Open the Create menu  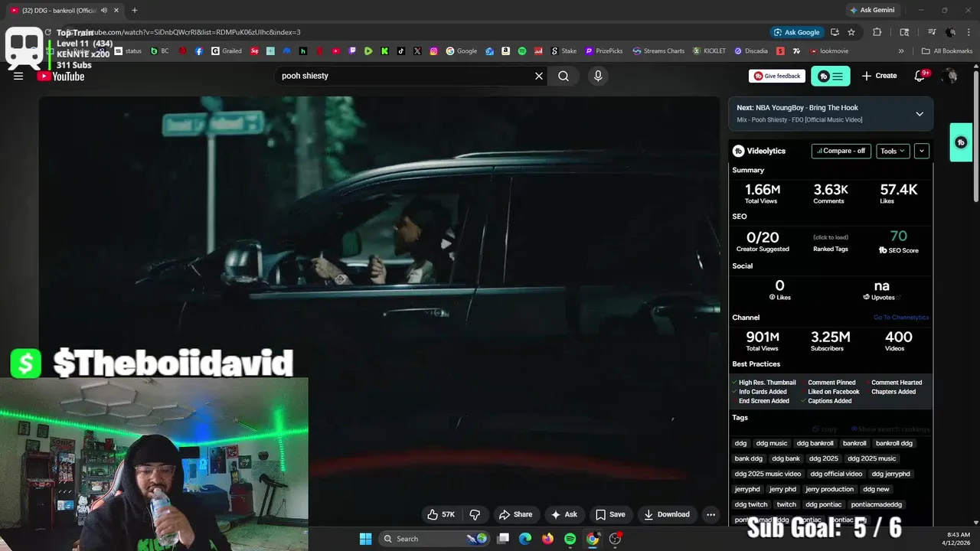pos(879,76)
